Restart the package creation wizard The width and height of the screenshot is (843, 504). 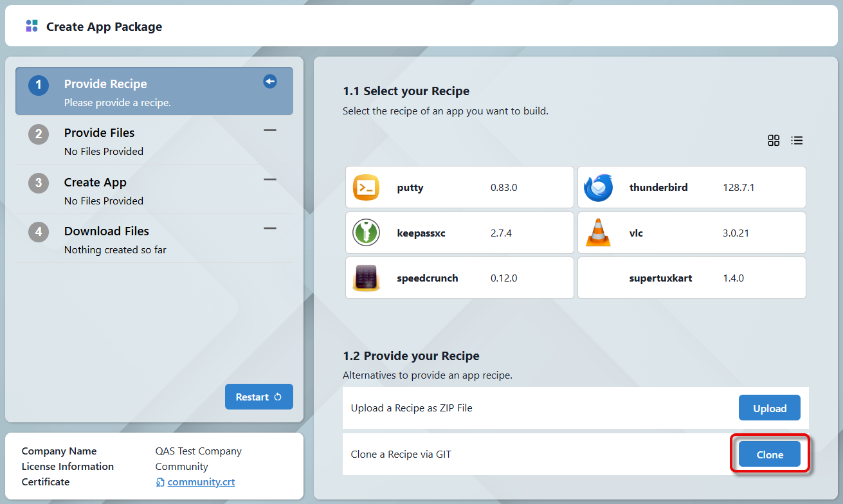[x=259, y=397]
